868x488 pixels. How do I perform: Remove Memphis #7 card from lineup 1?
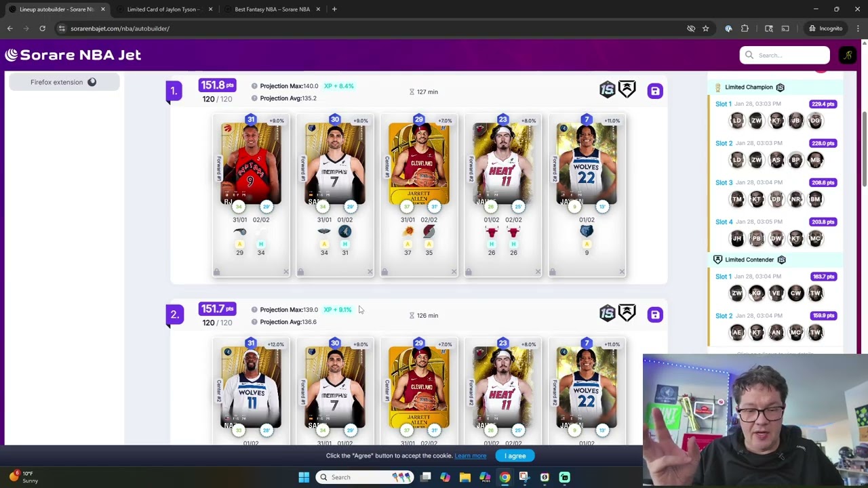click(370, 272)
